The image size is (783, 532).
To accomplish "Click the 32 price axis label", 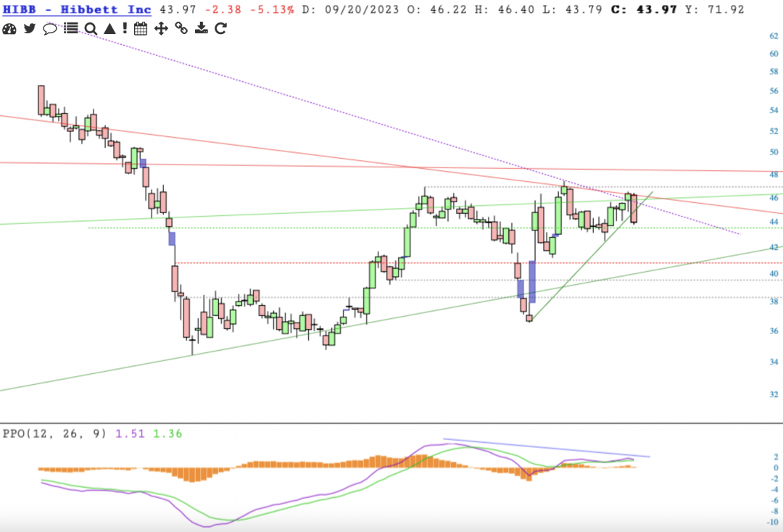I will click(774, 394).
